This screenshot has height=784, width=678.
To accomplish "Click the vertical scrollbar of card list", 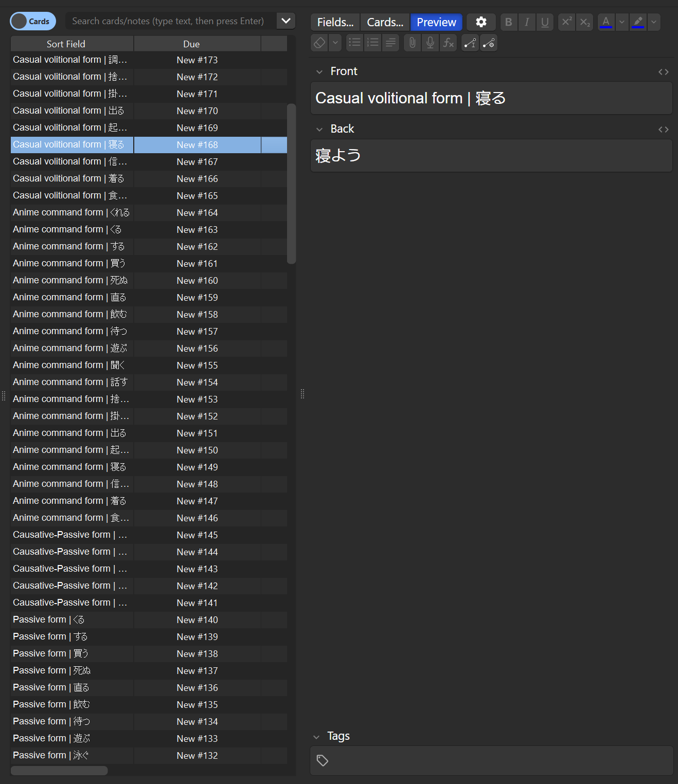I will coord(291,184).
